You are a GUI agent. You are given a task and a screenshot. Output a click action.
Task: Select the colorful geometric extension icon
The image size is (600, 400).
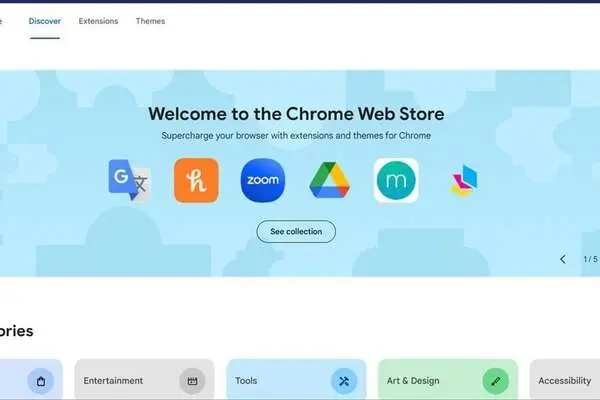pos(464,180)
